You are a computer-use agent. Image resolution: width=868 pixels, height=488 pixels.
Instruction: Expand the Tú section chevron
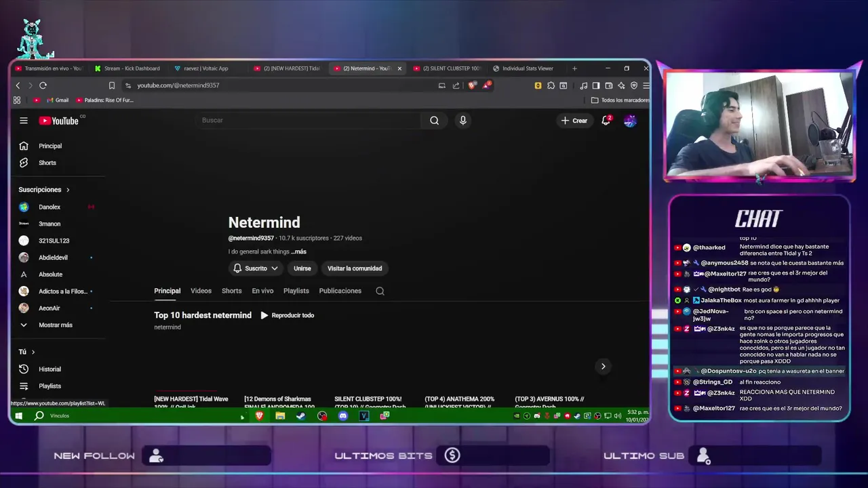[33, 352]
